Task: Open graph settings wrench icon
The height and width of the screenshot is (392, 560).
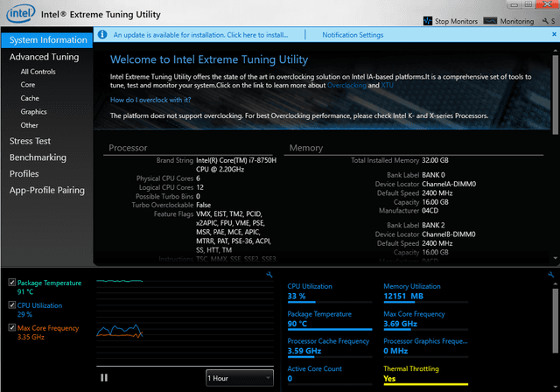Action: 269,275
